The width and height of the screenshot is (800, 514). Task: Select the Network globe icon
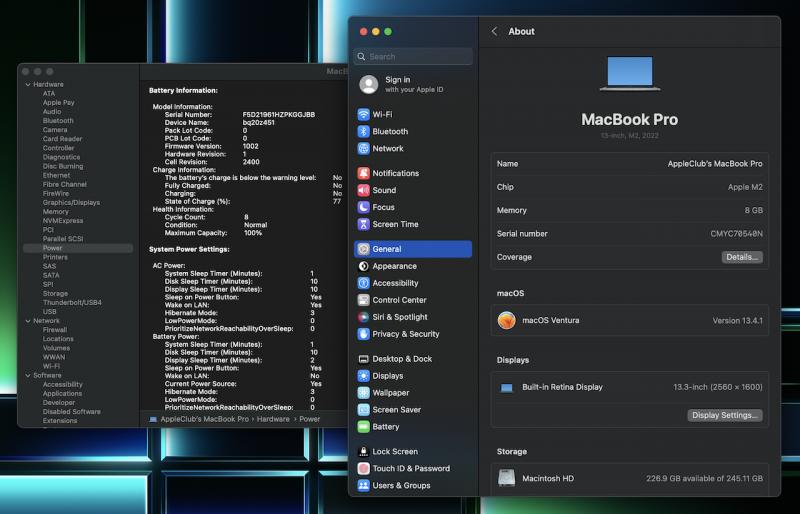coord(363,149)
